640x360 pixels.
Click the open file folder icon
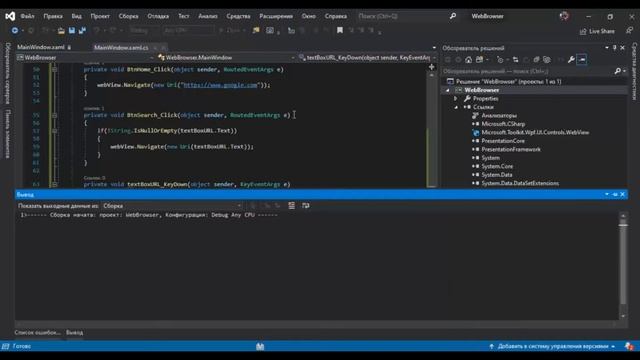pyautogui.click(x=61, y=30)
